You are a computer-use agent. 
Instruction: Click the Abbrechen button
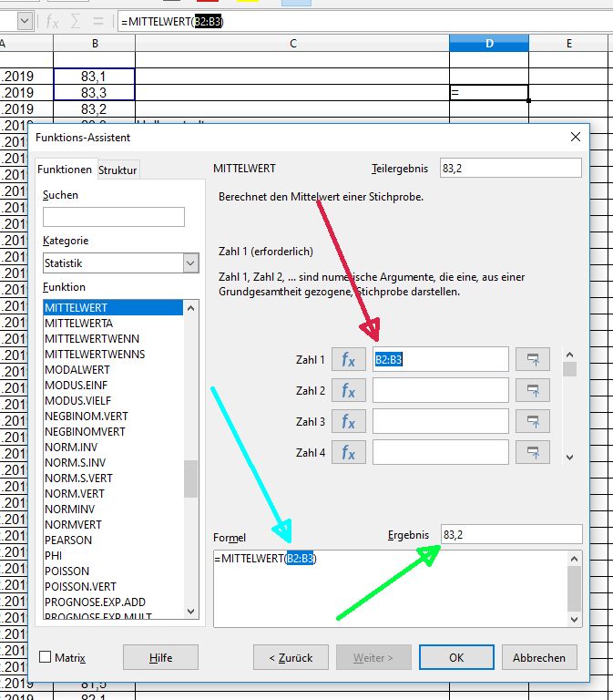pyautogui.click(x=545, y=657)
